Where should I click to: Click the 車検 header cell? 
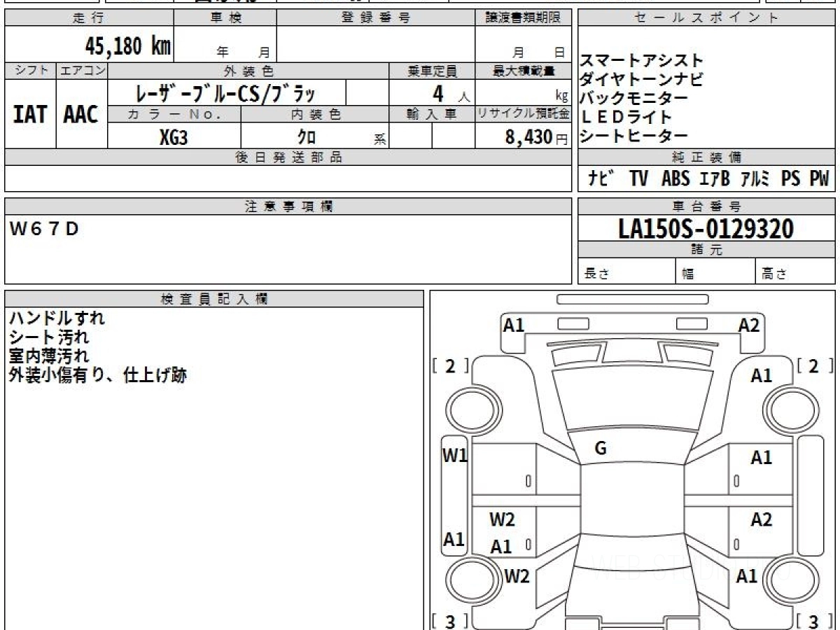[x=225, y=18]
